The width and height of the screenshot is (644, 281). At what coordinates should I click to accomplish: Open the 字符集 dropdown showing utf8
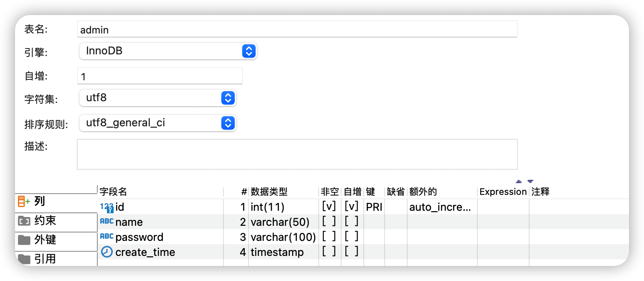tap(228, 98)
